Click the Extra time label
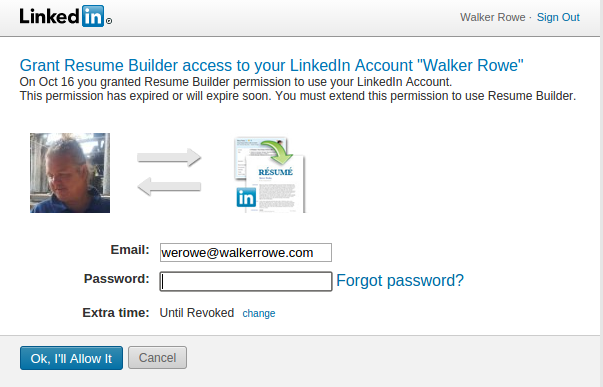 coord(116,312)
